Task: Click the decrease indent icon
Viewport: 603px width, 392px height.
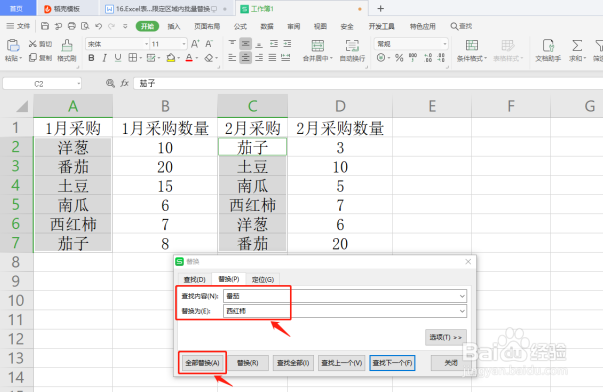Action: (273, 43)
